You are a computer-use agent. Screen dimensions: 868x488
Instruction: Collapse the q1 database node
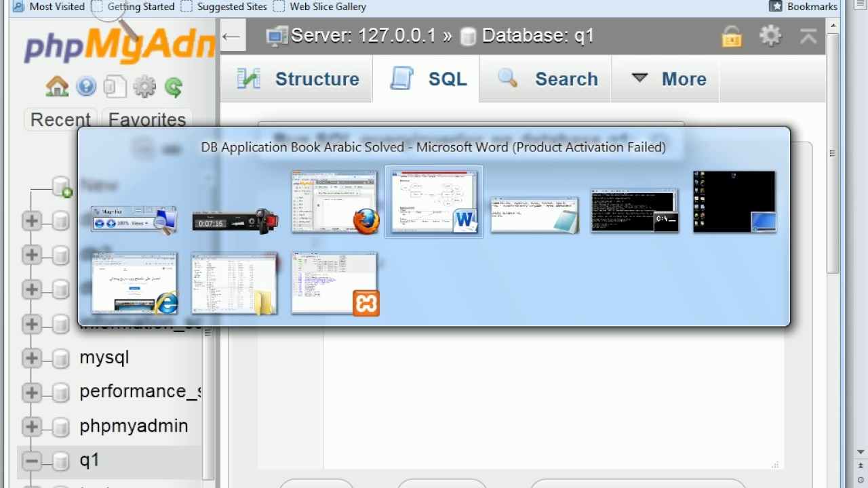point(31,461)
